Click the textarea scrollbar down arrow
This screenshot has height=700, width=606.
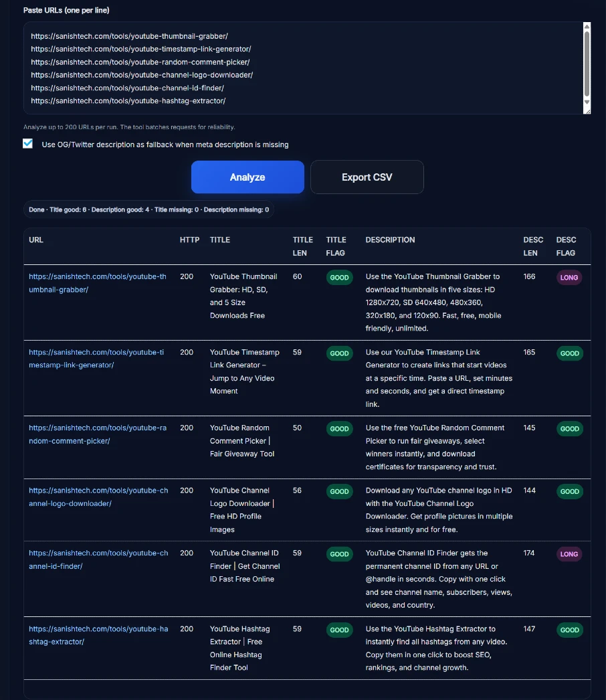click(x=587, y=102)
